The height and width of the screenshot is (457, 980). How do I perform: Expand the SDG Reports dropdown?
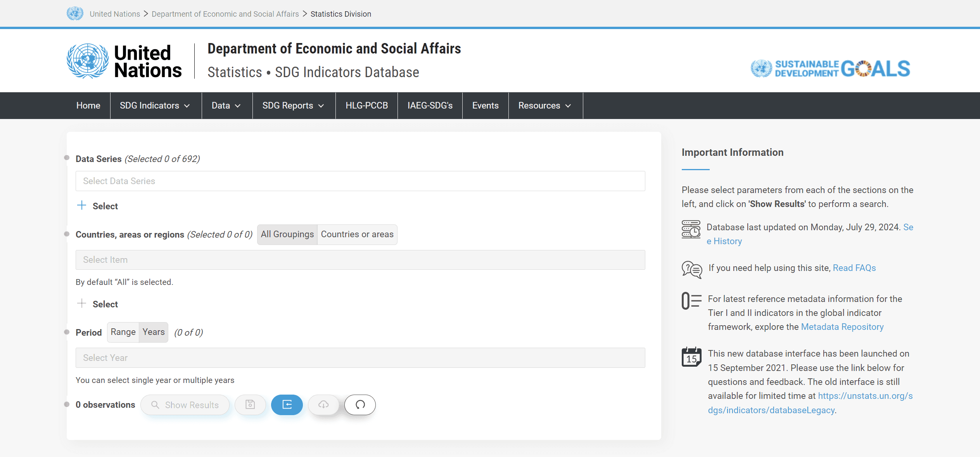[293, 105]
